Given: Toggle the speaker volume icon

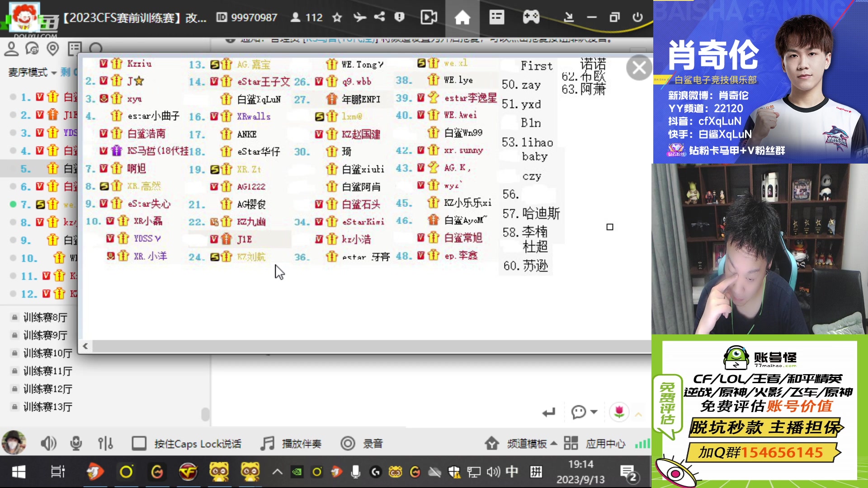Looking at the screenshot, I should pyautogui.click(x=48, y=444).
